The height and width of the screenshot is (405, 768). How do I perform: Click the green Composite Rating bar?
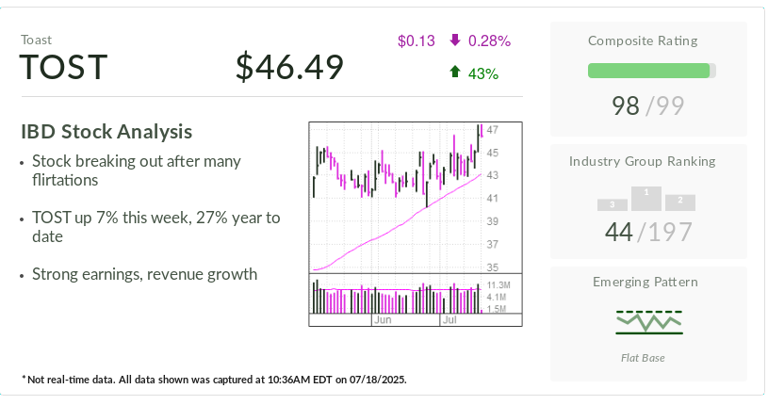[x=649, y=71]
